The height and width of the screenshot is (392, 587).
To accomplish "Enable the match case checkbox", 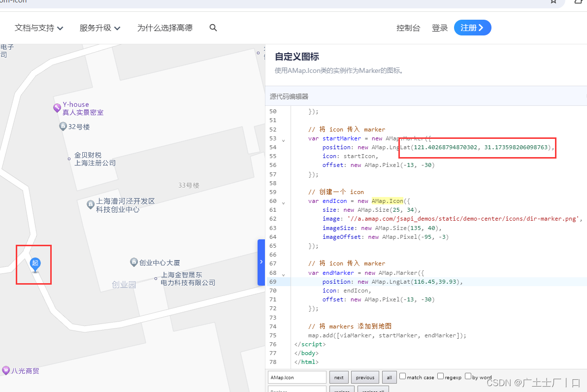I will coord(402,376).
